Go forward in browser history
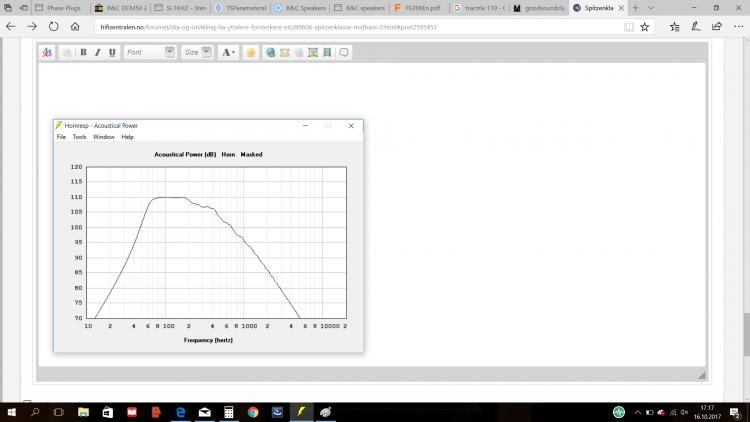The image size is (750, 422). point(32,27)
